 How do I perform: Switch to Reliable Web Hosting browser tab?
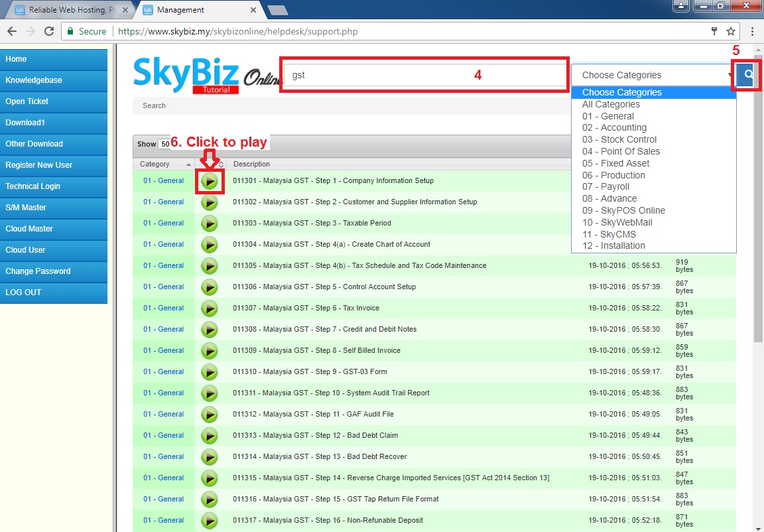(x=68, y=10)
